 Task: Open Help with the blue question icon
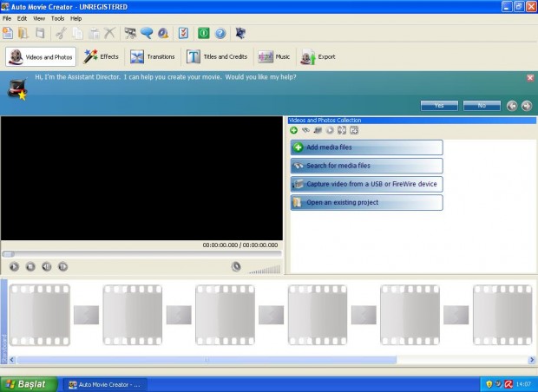point(220,33)
